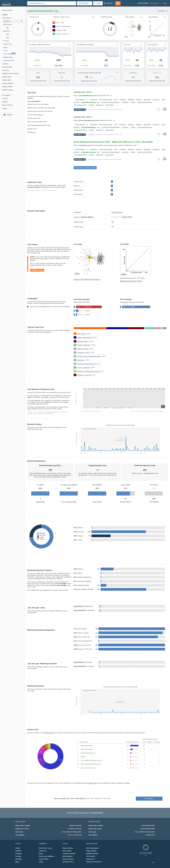Click the info icon next to After Noise Reduction
The image size is (170, 868).
(100, 72)
